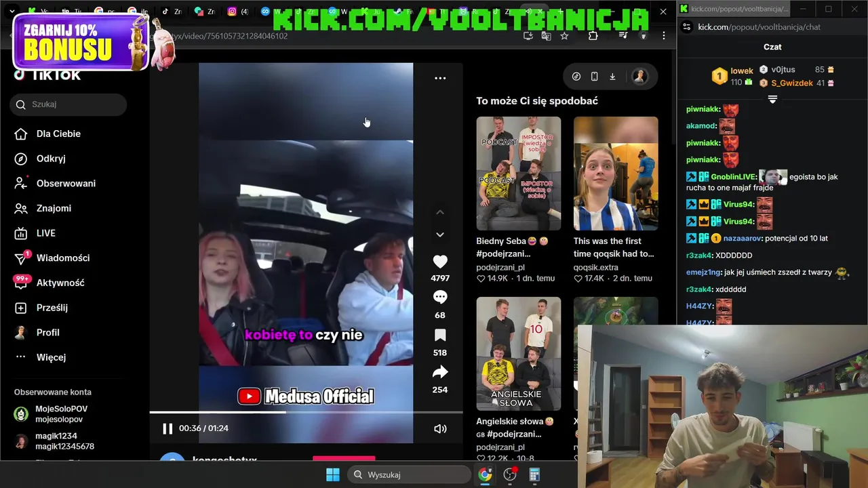Click the akamod username in chat
This screenshot has height=488, width=868.
[701, 126]
